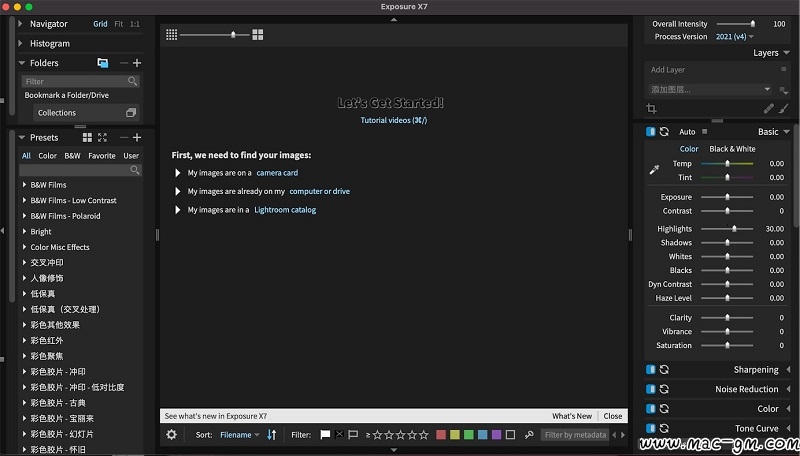The width and height of the screenshot is (800, 456).
Task: Filter by picked white flag
Action: [x=325, y=435]
